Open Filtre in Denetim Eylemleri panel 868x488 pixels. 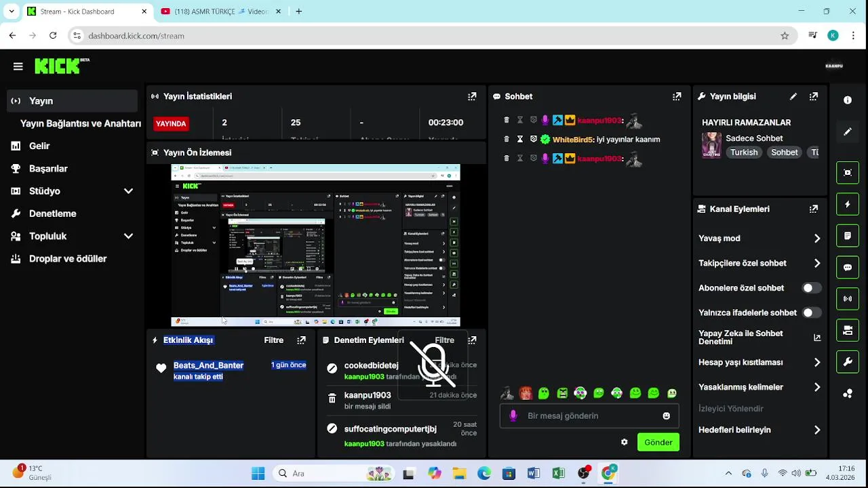[x=444, y=340]
